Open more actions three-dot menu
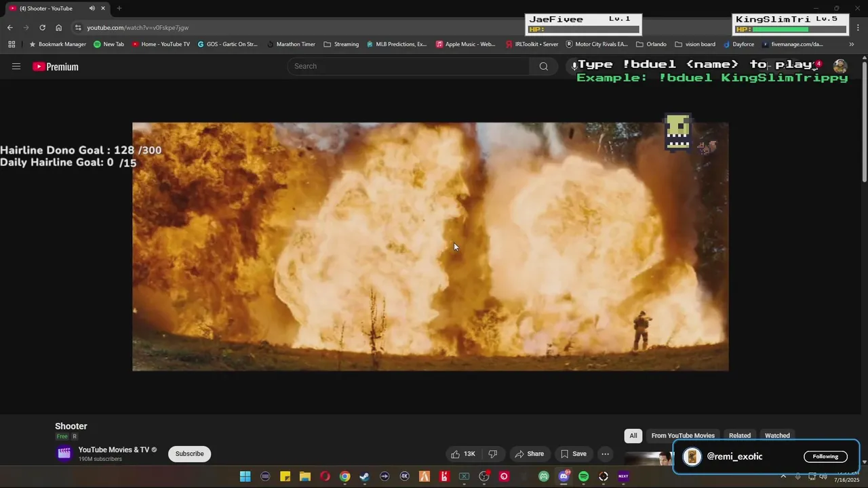868x488 pixels. pos(605,454)
